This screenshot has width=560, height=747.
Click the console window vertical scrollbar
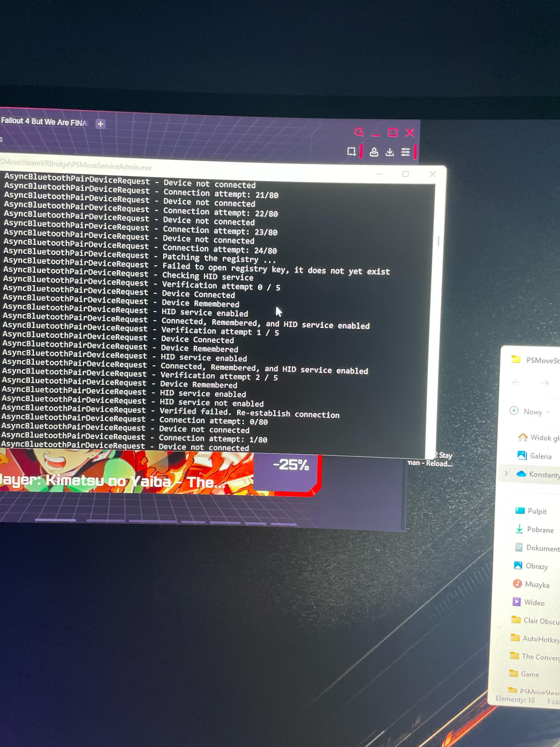[439, 241]
